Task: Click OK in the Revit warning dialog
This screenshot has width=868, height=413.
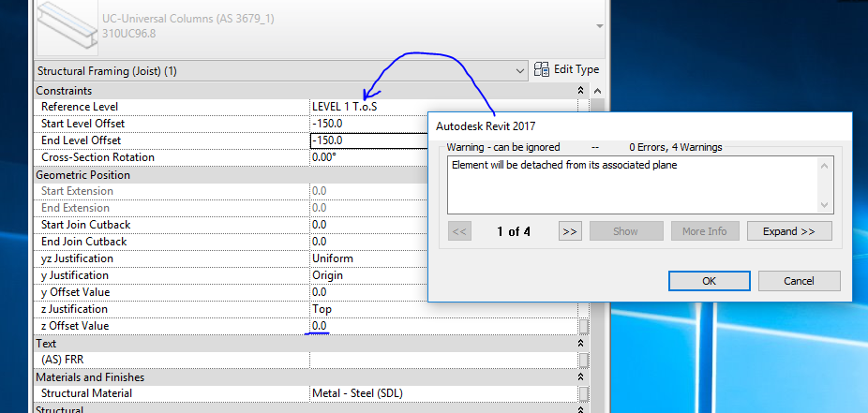Action: click(710, 281)
